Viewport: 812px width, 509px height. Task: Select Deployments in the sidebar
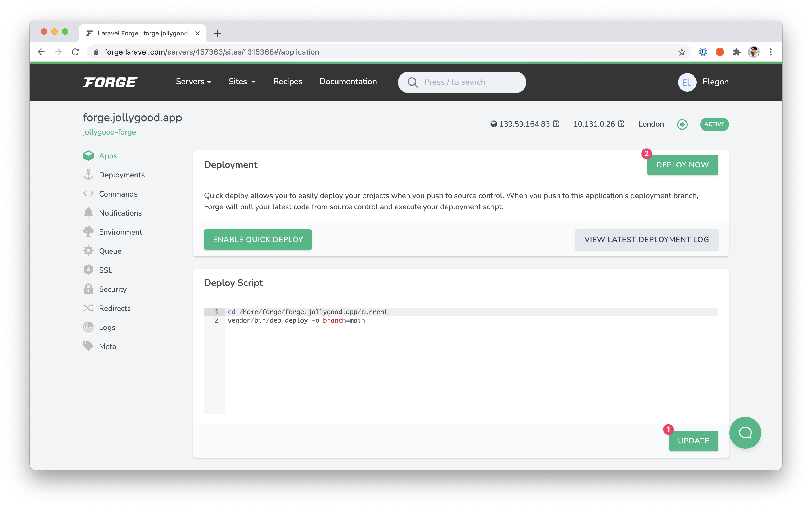121,175
